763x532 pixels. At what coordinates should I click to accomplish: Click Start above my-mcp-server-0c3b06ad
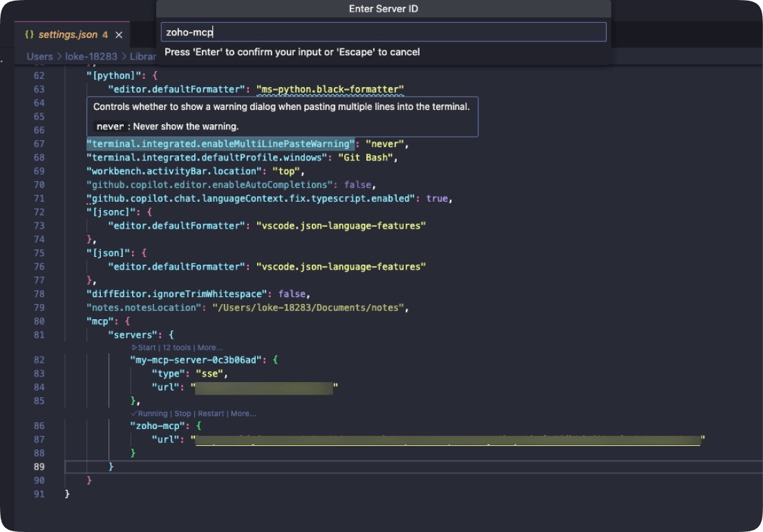147,348
